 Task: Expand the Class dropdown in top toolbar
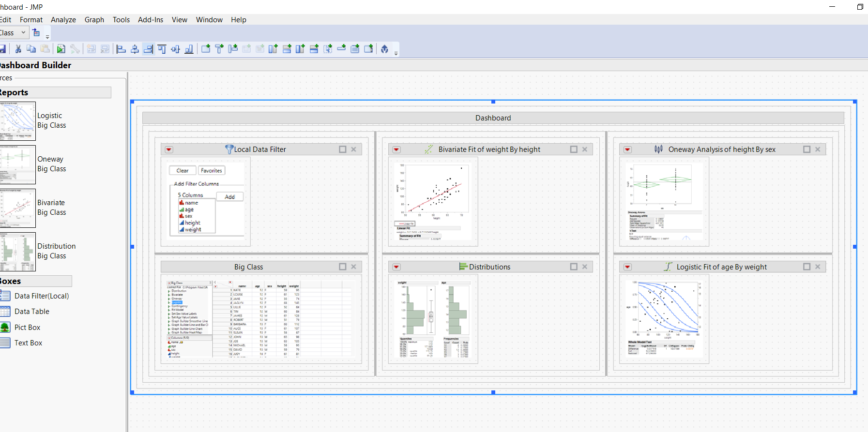(x=23, y=33)
